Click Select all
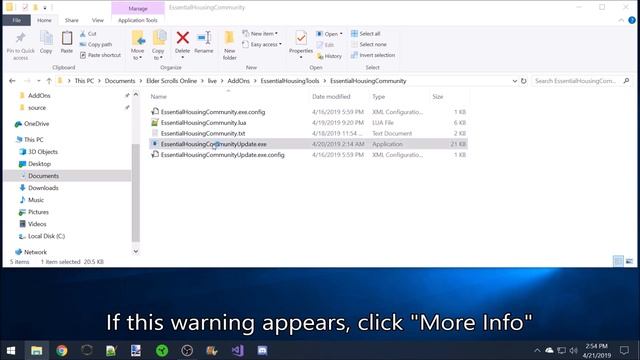640x360 pixels. pos(366,33)
